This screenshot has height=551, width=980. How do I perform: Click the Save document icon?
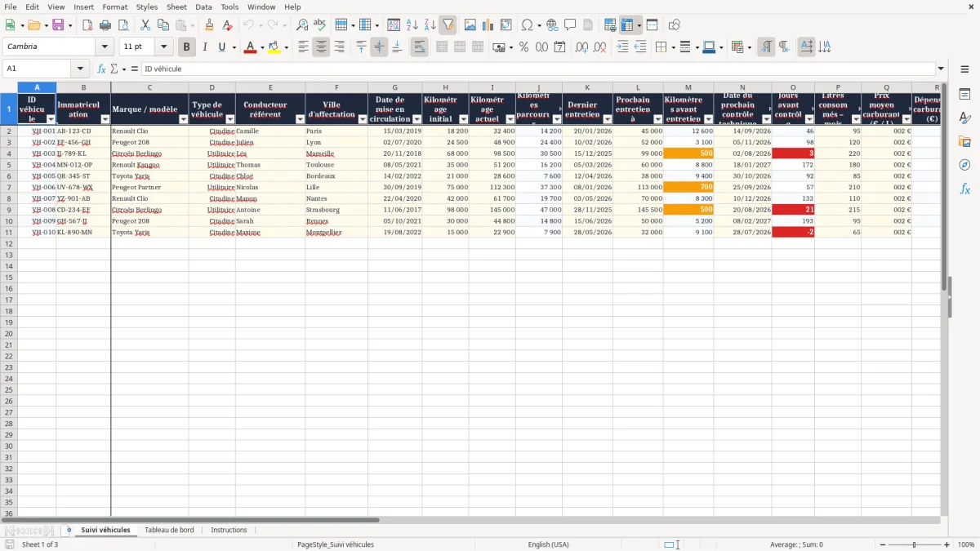[x=58, y=25]
